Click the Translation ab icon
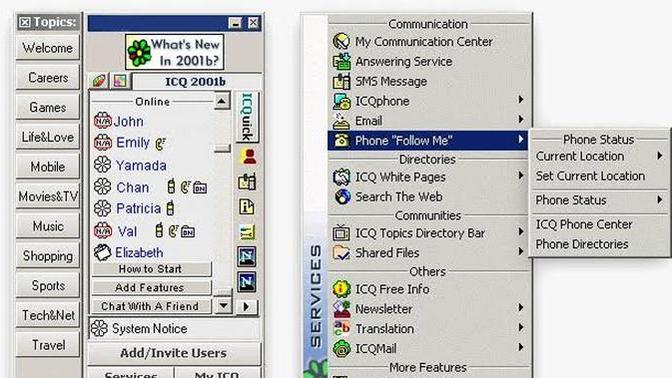The height and width of the screenshot is (378, 672). [x=342, y=328]
